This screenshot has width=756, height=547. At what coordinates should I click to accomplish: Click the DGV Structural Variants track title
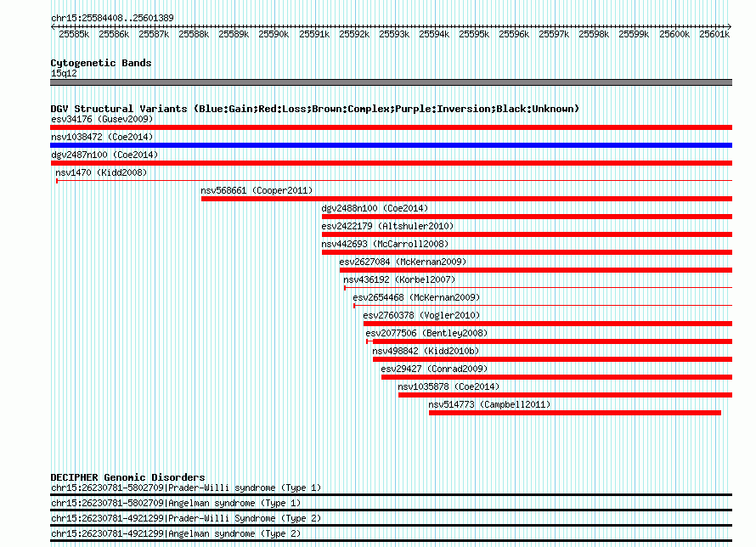tap(315, 109)
